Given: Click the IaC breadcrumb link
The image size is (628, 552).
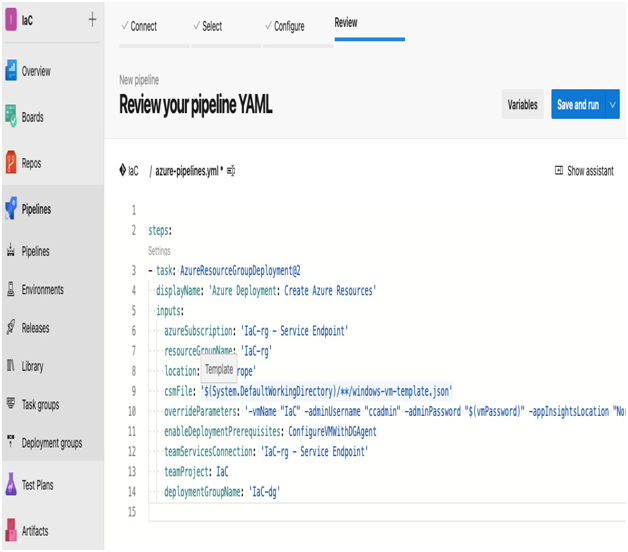Looking at the screenshot, I should coord(133,171).
